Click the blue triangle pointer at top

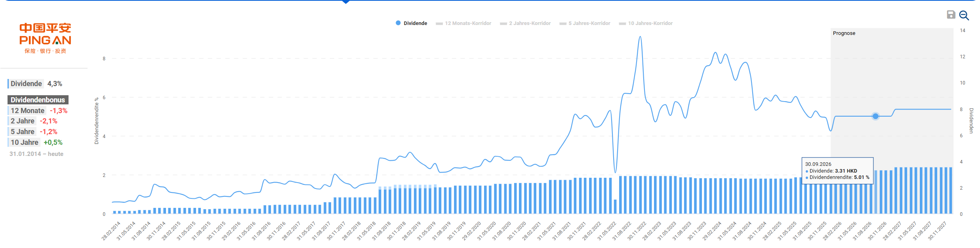[346, 2]
